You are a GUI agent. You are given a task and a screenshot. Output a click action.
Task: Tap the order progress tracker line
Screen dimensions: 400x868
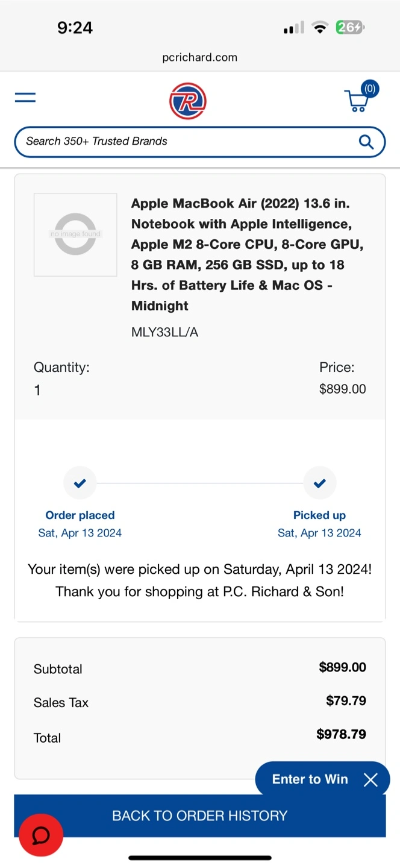pyautogui.click(x=200, y=483)
